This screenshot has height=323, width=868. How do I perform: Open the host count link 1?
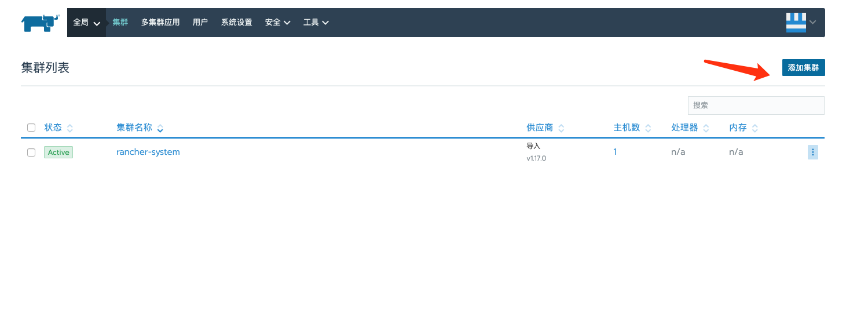point(616,152)
